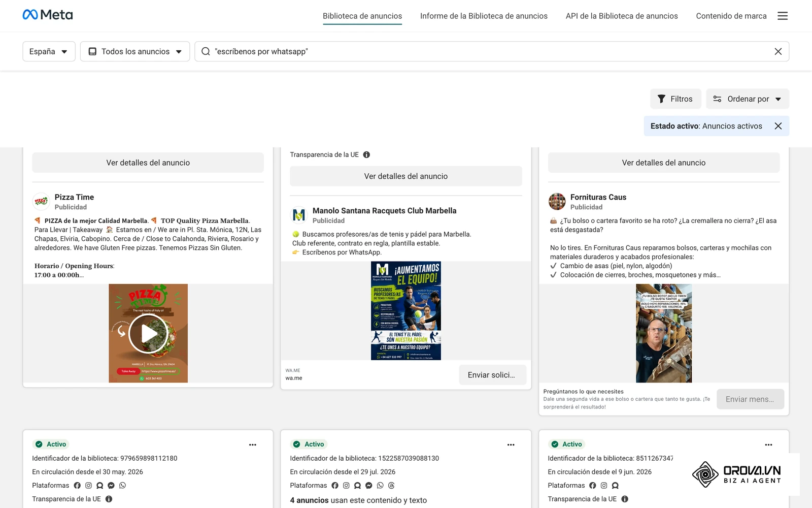Click the EU transparency info icon above Manolo Santana ad
Viewport: 812px width, 508px height.
point(366,154)
